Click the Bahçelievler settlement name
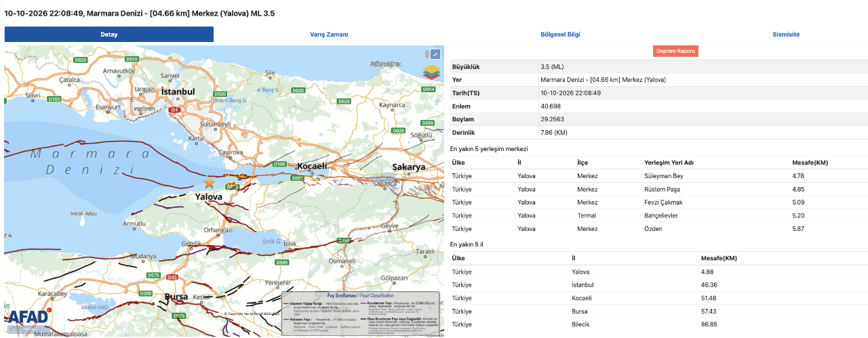The height and width of the screenshot is (338, 868). point(660,215)
